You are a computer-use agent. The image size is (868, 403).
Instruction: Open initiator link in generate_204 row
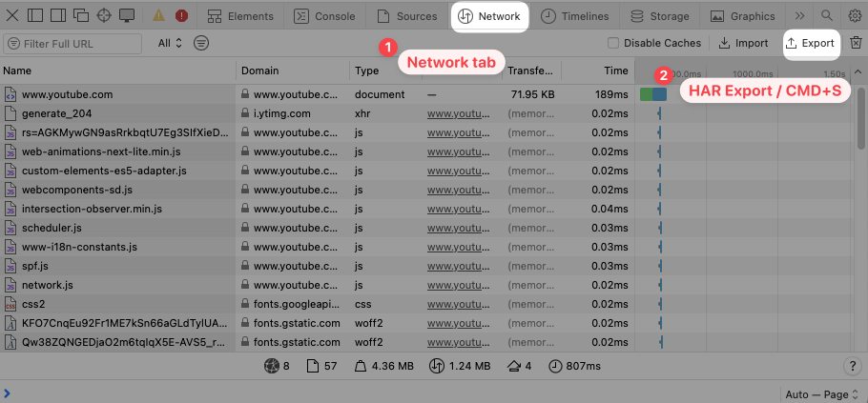[x=459, y=114]
